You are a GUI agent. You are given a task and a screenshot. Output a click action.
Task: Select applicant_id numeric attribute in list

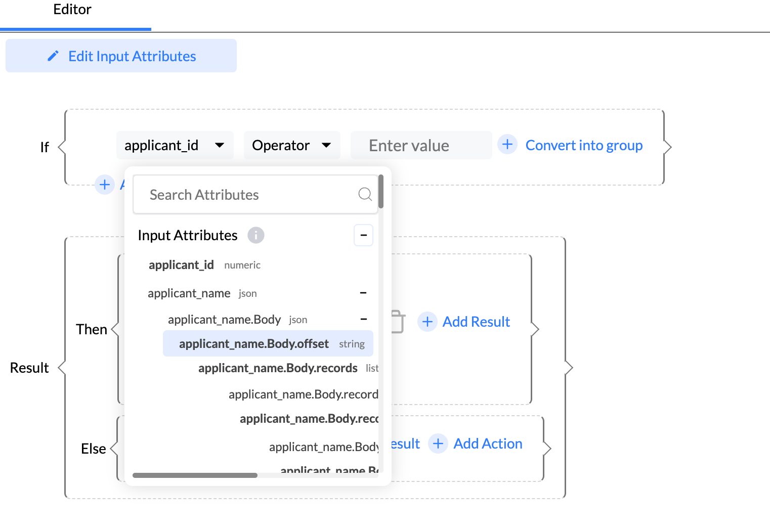(181, 265)
